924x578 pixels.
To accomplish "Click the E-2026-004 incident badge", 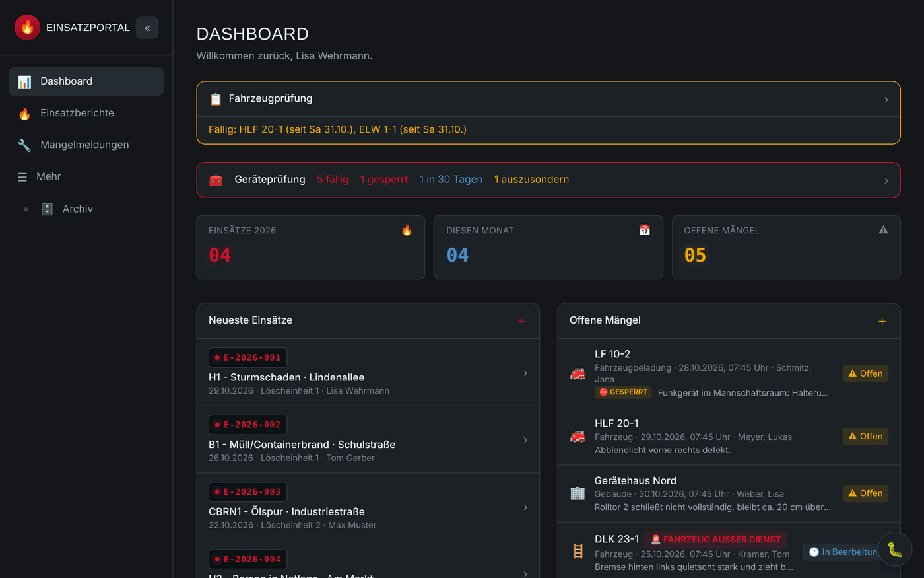I will 247,560.
